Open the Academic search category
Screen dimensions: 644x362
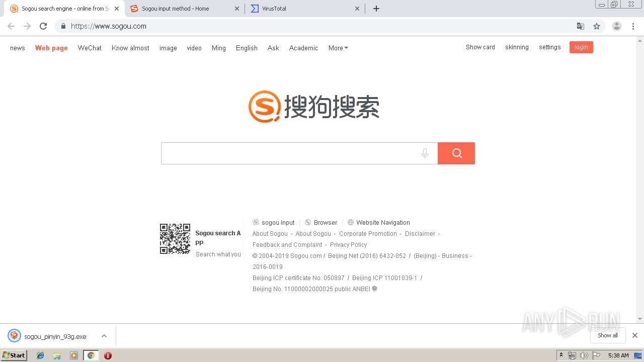303,48
